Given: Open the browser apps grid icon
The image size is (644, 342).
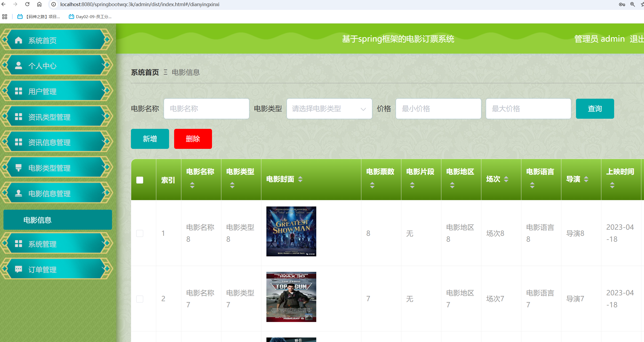Looking at the screenshot, I should tap(5, 17).
